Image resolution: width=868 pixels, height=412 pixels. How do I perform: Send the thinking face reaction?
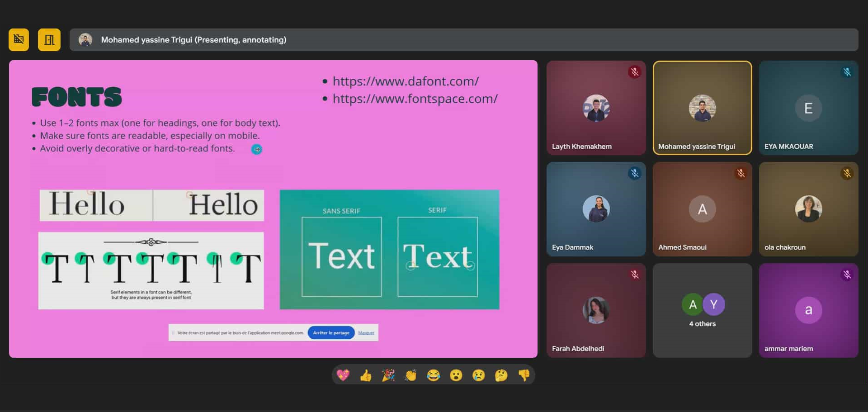click(501, 375)
